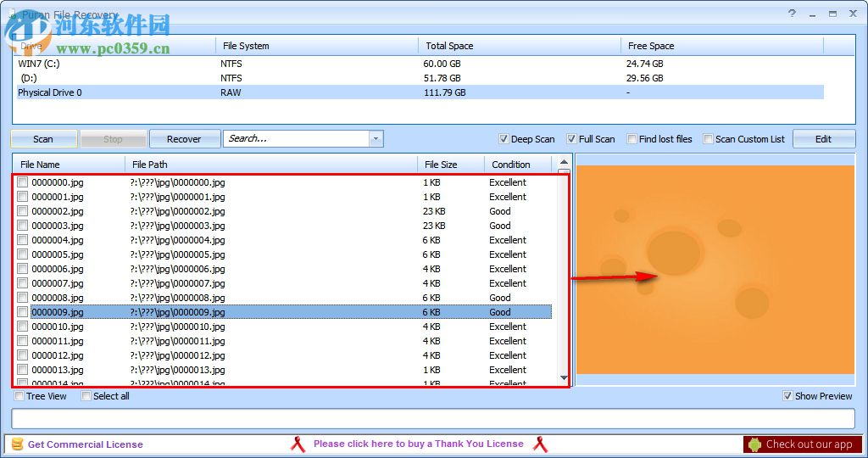Click the Stop button
The width and height of the screenshot is (868, 458).
tap(113, 139)
